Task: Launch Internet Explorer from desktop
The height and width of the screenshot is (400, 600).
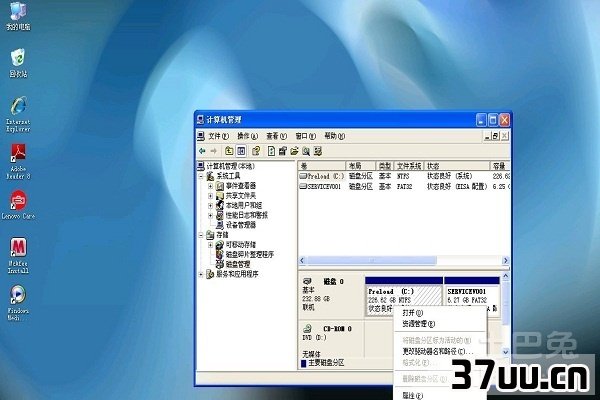Action: point(18,114)
